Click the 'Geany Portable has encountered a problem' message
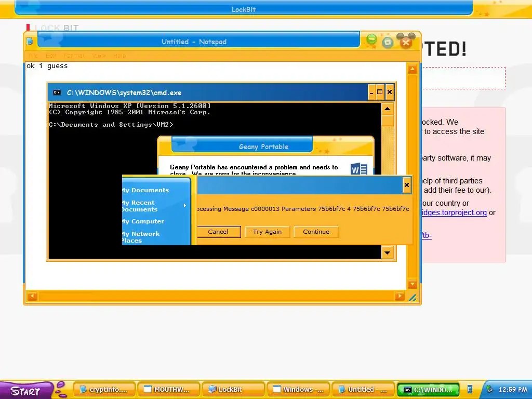532x399 pixels. coord(254,167)
